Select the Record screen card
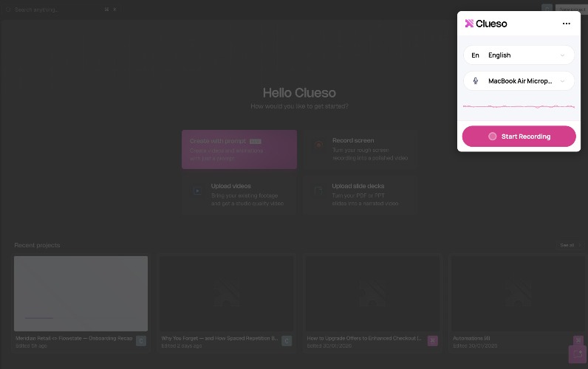 click(360, 150)
